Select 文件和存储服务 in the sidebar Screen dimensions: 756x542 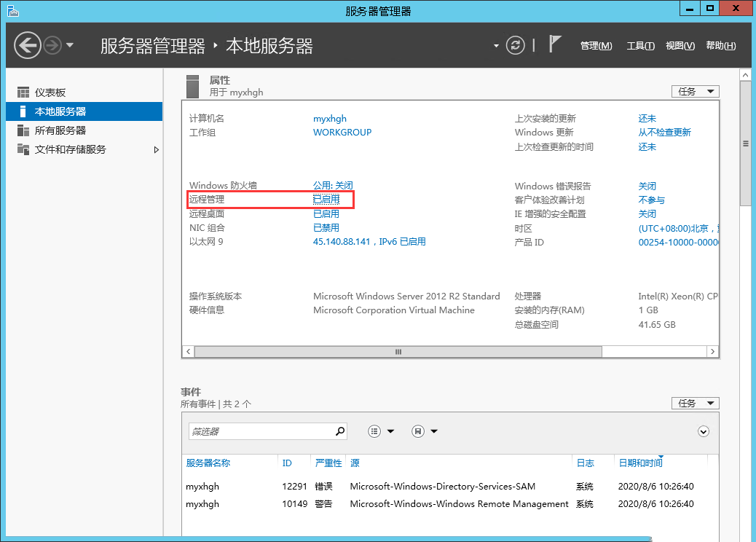pos(84,149)
